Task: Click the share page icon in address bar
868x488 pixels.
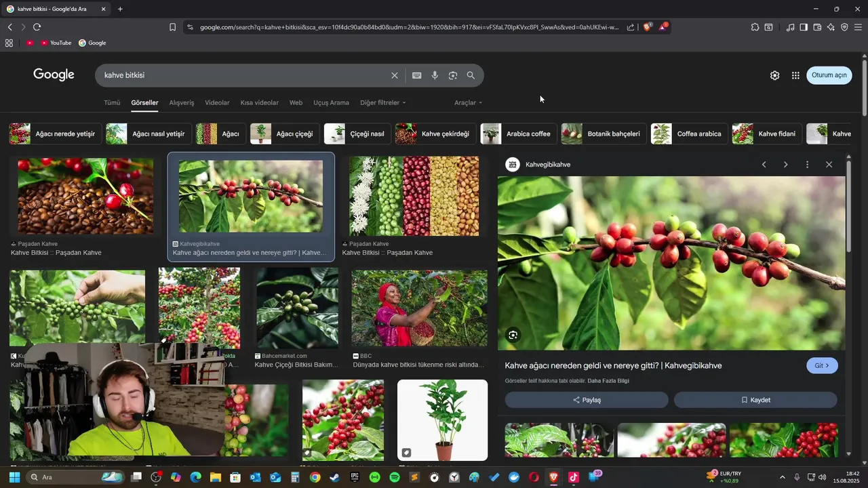Action: point(631,27)
